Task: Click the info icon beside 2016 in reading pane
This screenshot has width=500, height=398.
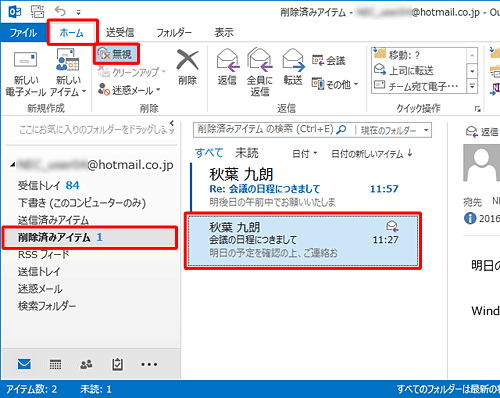Action: click(x=470, y=218)
